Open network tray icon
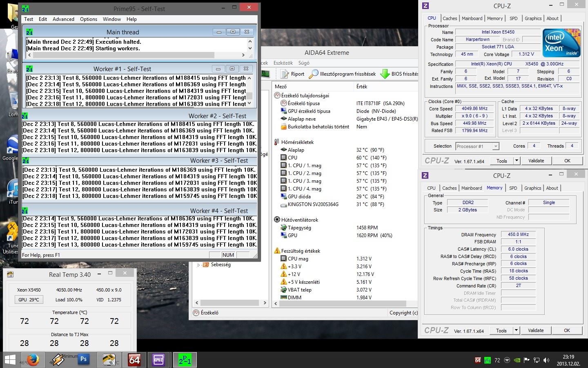This screenshot has width=588, height=368. (x=536, y=360)
